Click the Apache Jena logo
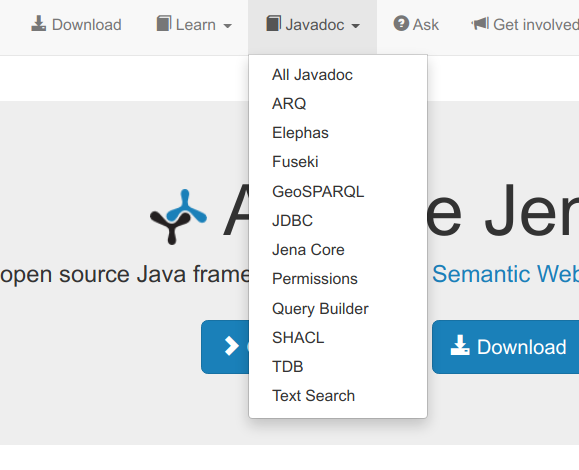 tap(178, 217)
